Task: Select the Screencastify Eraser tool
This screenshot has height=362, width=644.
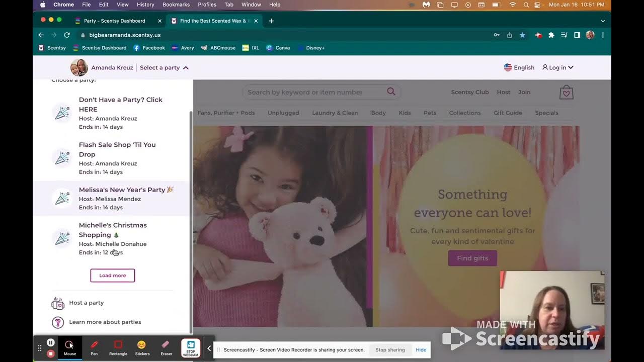Action: click(x=166, y=348)
